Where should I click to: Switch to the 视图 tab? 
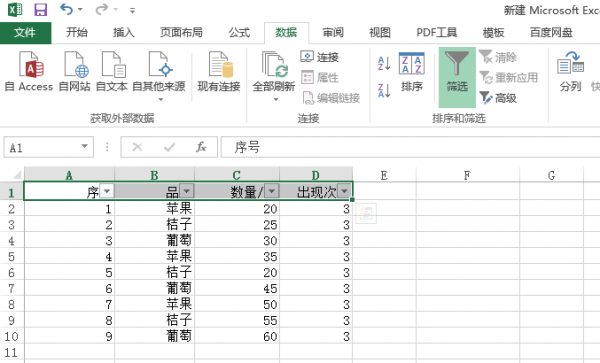pos(380,33)
